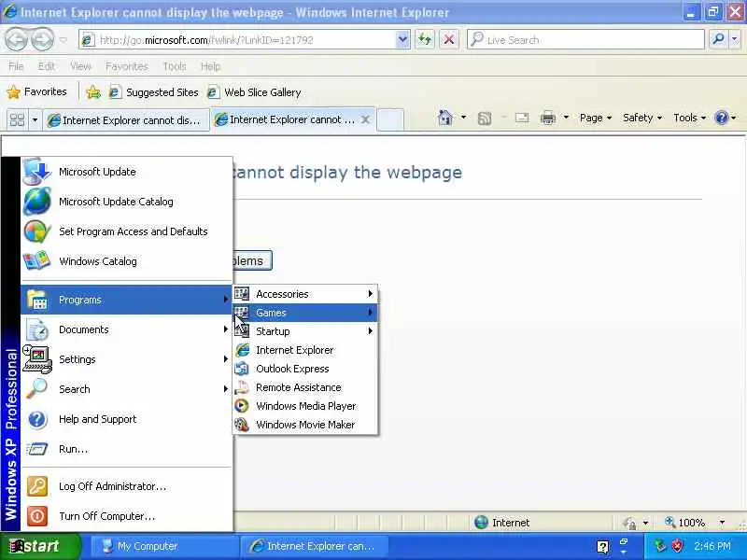The width and height of the screenshot is (747, 560).
Task: Click the Back navigation arrow button
Action: pos(16,40)
